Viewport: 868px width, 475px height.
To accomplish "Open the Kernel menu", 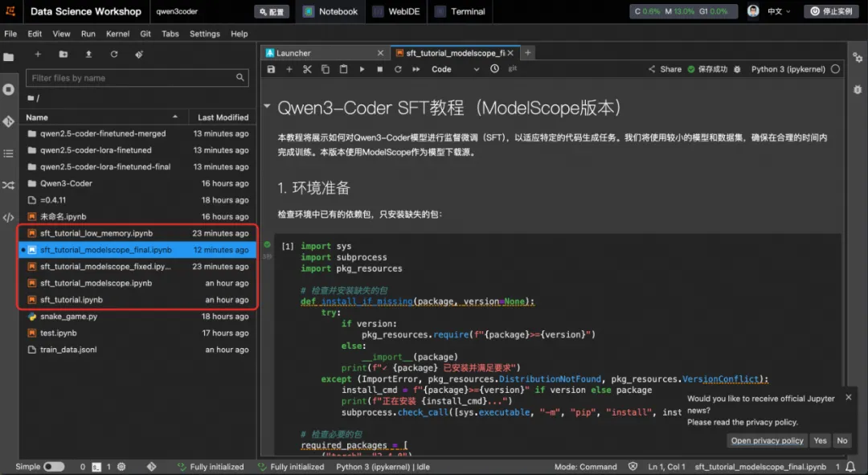I will [x=118, y=34].
